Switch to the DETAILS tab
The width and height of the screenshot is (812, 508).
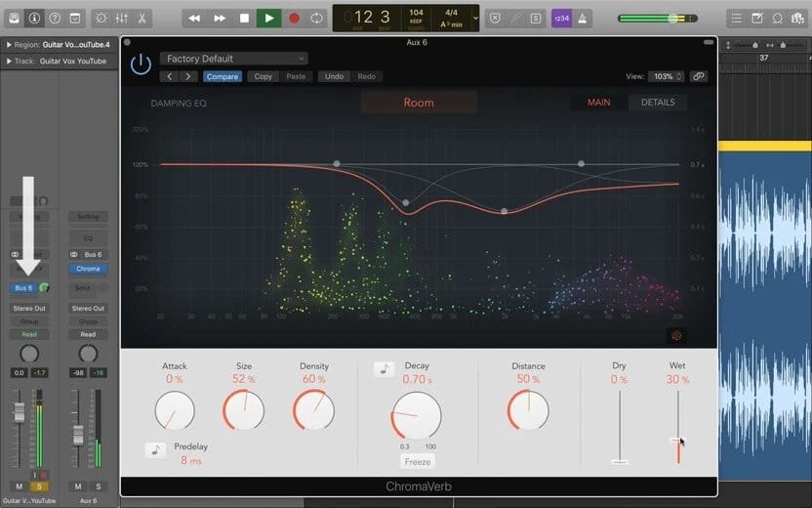(x=658, y=103)
